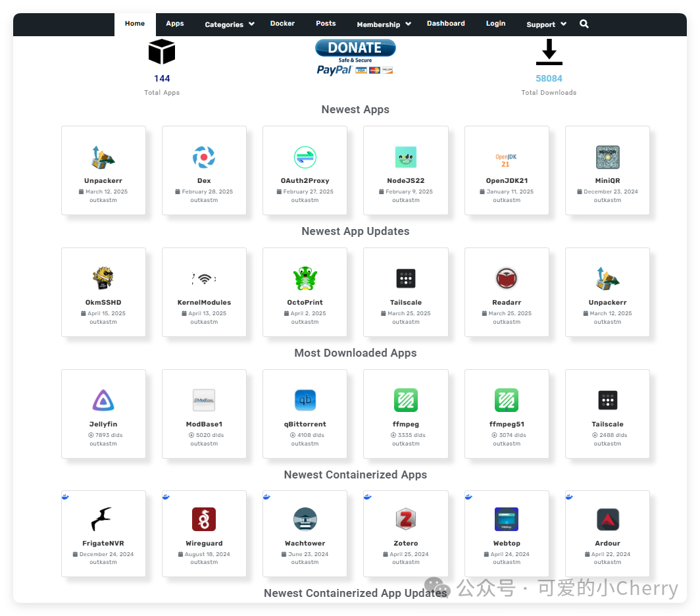
Task: Open the MiniQR app icon
Action: [x=608, y=157]
